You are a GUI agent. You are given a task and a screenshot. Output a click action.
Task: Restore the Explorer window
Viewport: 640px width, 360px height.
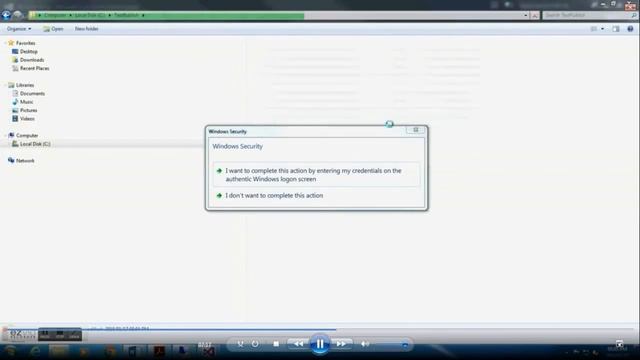613,4
